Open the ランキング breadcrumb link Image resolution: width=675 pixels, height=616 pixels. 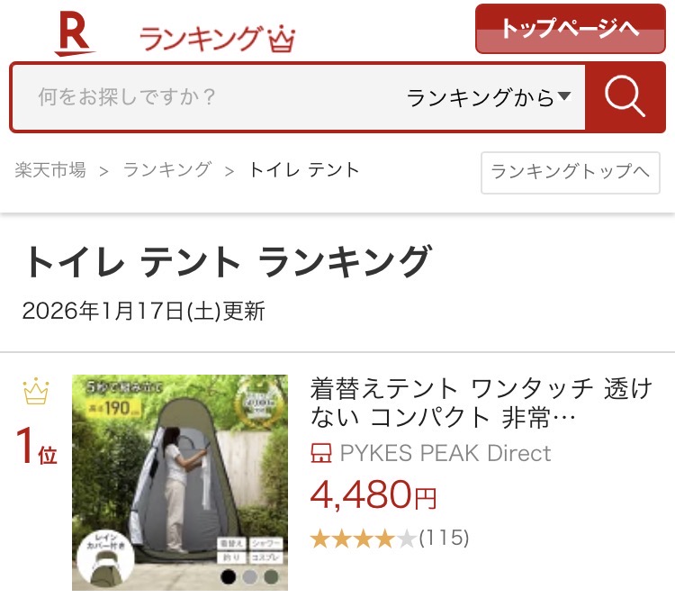pos(167,170)
